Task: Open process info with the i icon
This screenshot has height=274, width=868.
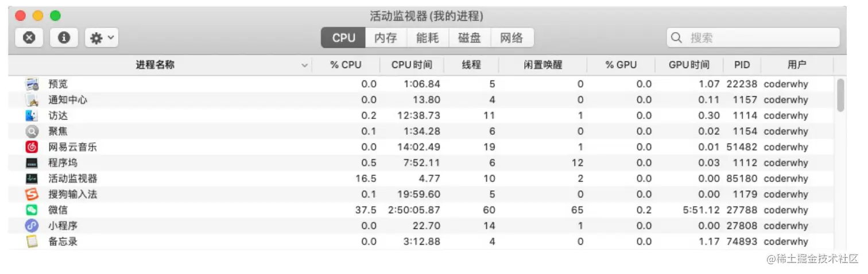Action: point(64,38)
